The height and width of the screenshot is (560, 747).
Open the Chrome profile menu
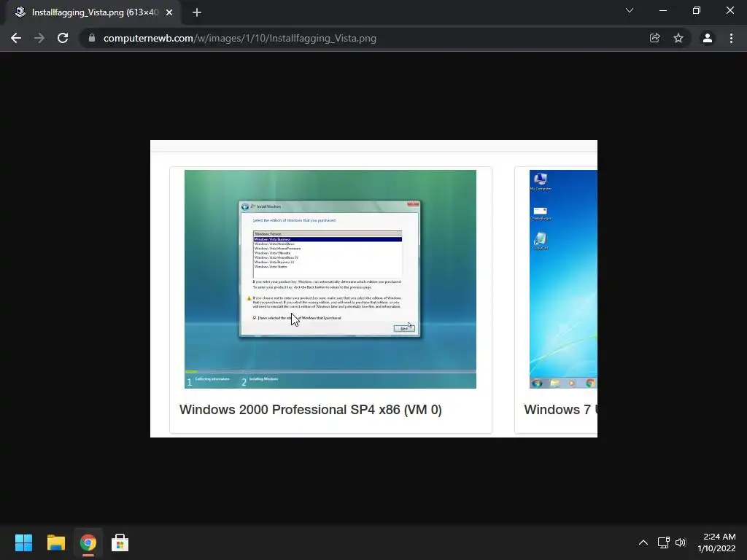click(708, 38)
